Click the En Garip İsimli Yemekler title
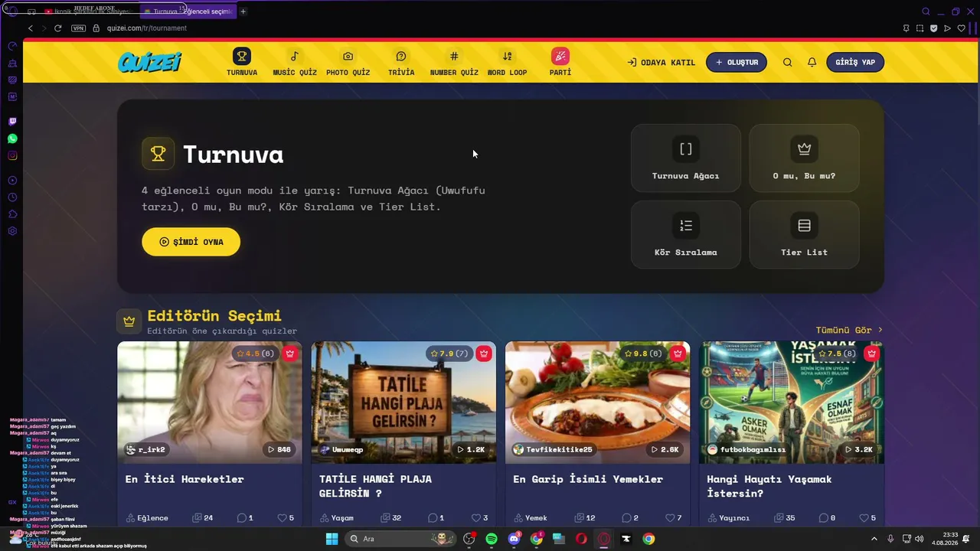980x551 pixels. (x=588, y=479)
